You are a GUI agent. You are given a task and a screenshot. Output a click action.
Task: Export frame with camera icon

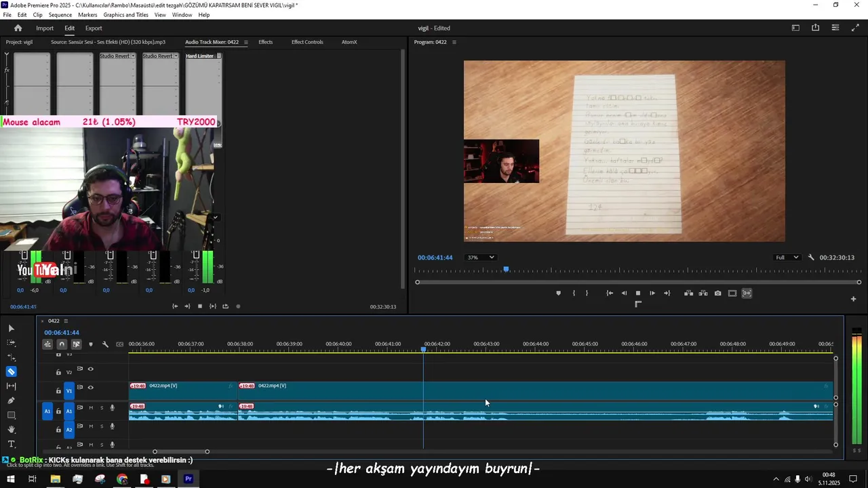717,293
